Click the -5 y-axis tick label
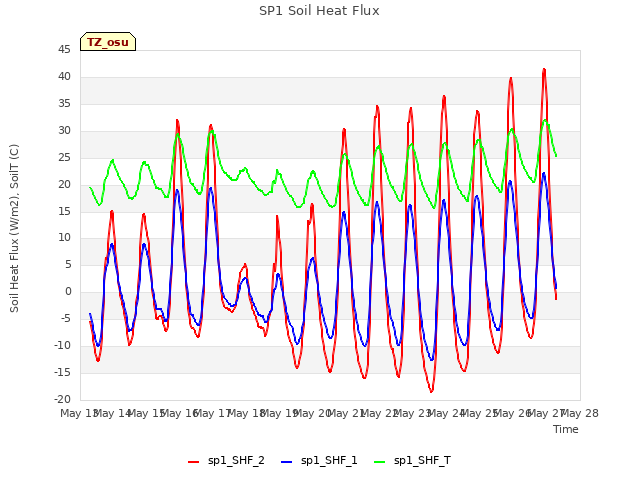This screenshot has width=640, height=480. pos(65,319)
